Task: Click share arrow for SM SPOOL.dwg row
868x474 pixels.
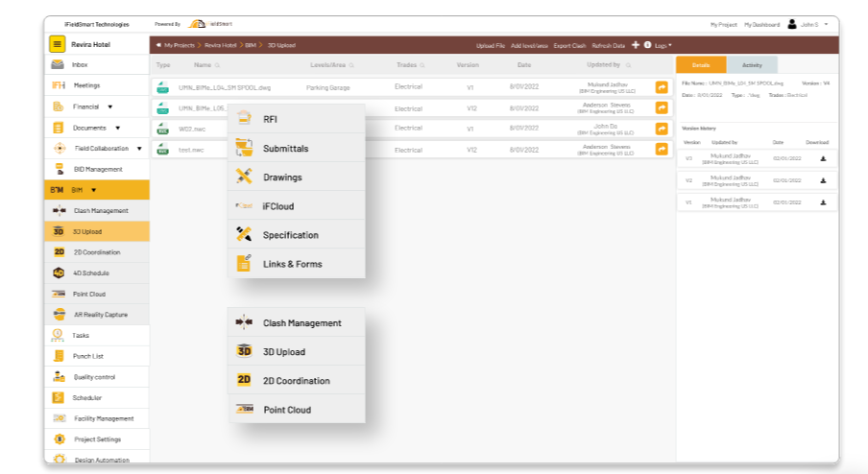Action: click(x=662, y=87)
